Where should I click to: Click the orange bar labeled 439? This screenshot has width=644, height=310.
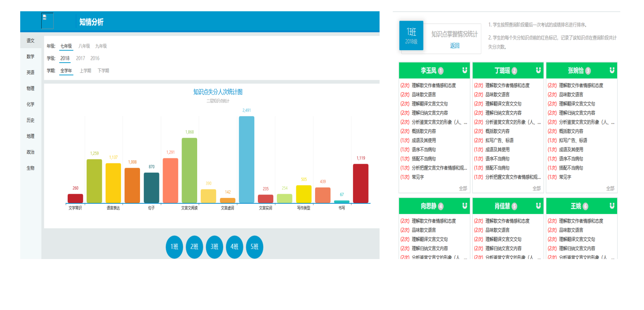coord(323,195)
